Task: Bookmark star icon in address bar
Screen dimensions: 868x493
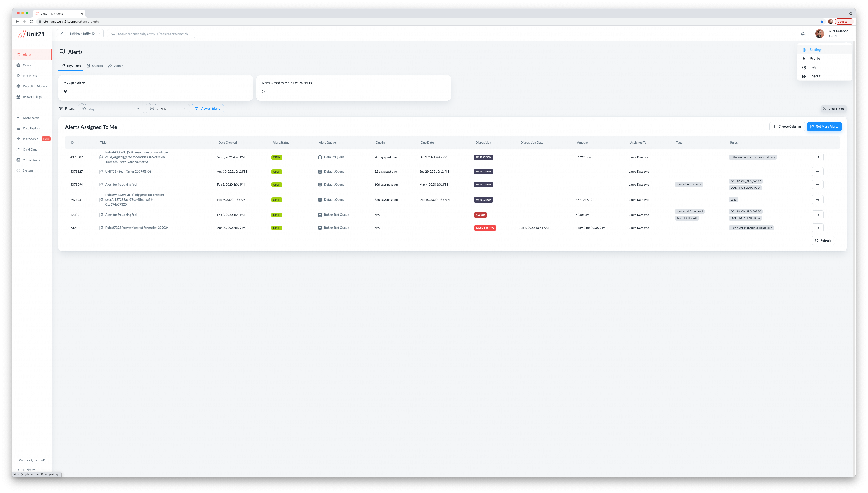Action: [x=822, y=21]
